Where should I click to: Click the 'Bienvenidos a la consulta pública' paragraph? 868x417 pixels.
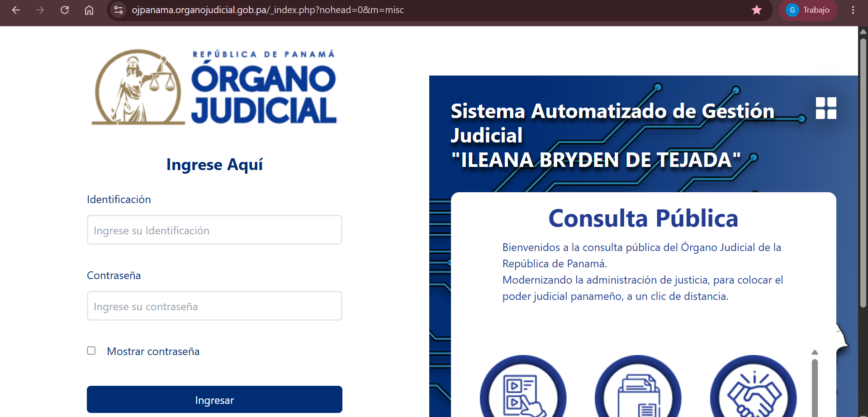[x=643, y=272]
